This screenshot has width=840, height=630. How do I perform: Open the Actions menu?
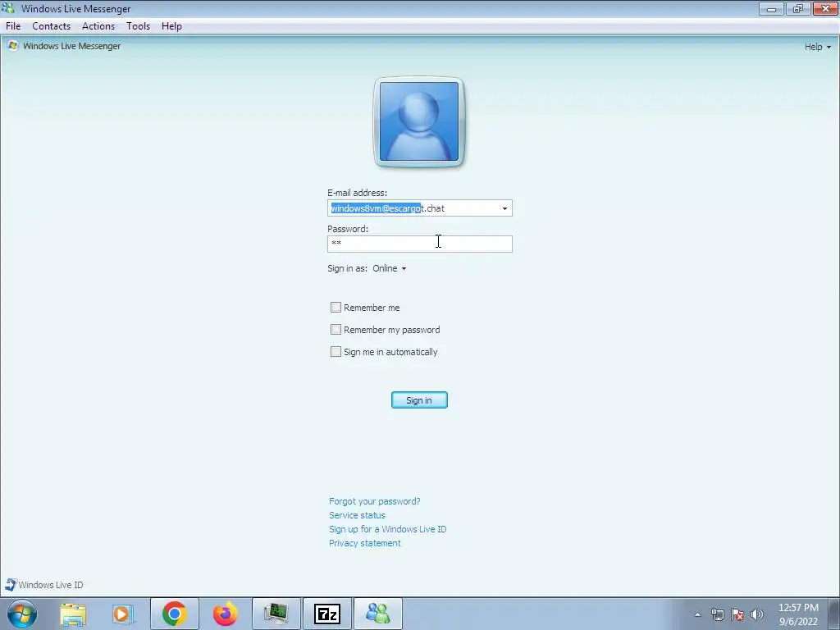(98, 25)
